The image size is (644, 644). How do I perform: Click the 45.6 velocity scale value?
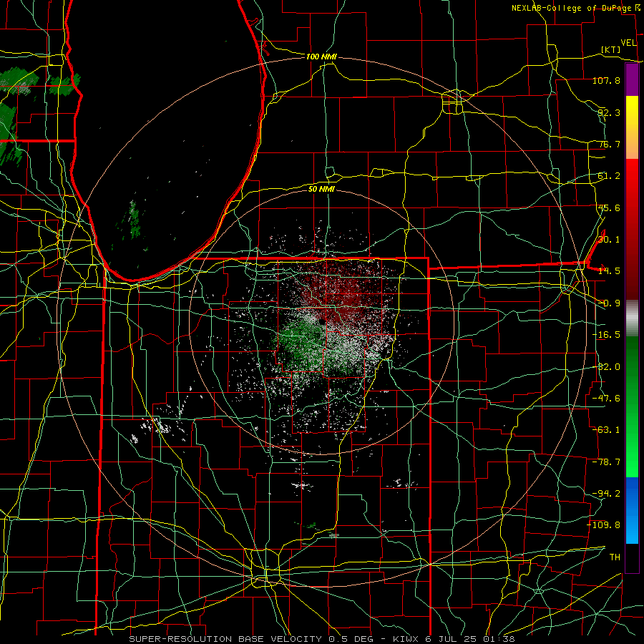point(609,208)
